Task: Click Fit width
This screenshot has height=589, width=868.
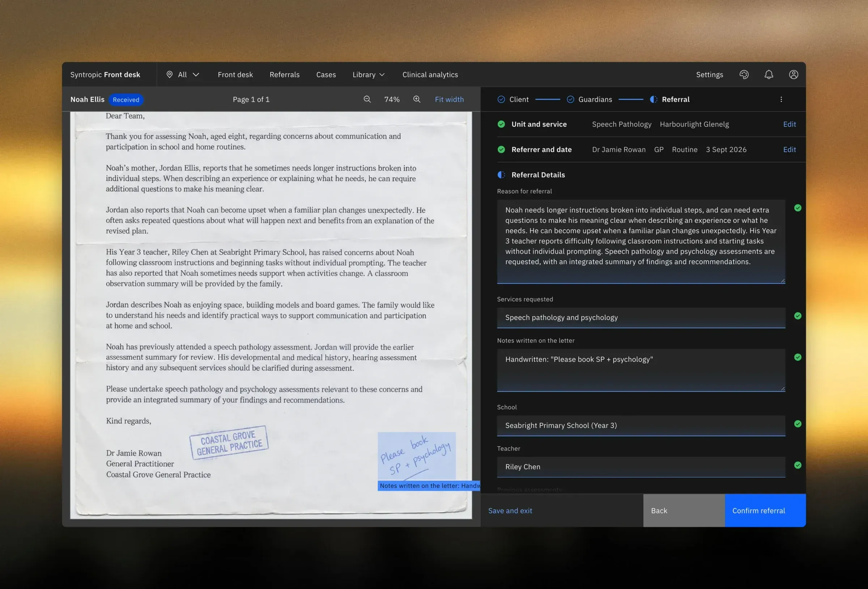Action: pos(449,99)
